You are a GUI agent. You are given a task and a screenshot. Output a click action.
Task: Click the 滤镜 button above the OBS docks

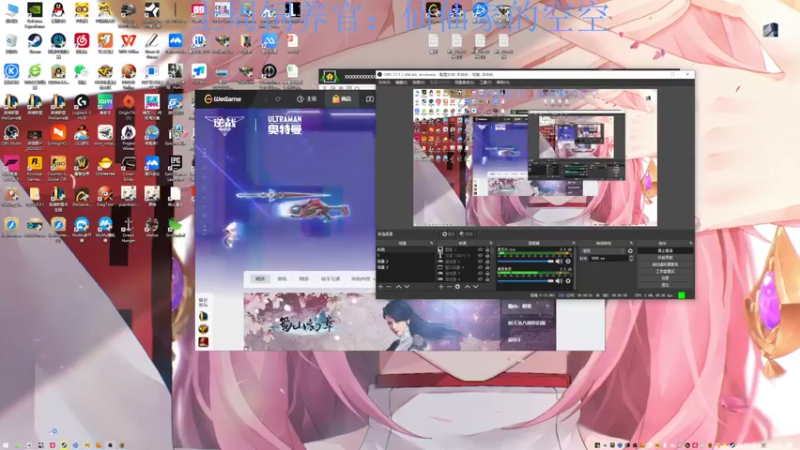466,234
